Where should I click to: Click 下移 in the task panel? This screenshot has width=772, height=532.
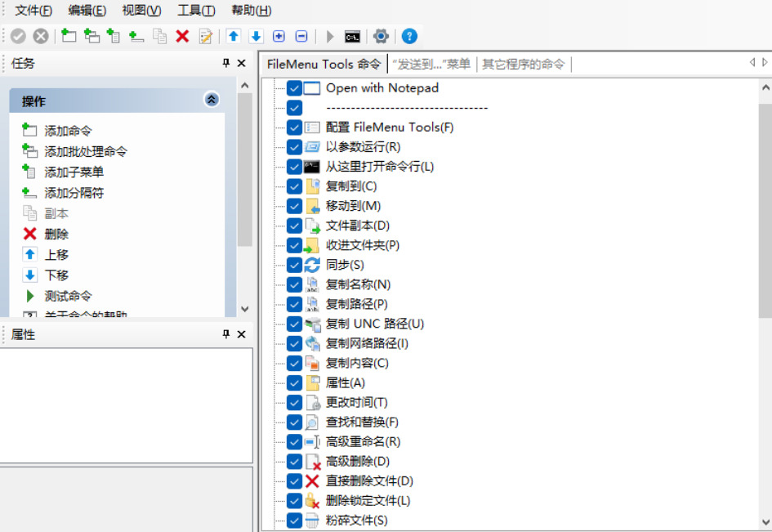pyautogui.click(x=56, y=276)
